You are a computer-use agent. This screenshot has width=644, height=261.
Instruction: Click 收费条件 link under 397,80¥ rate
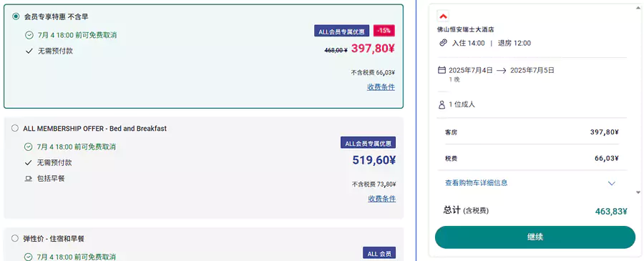(x=381, y=87)
